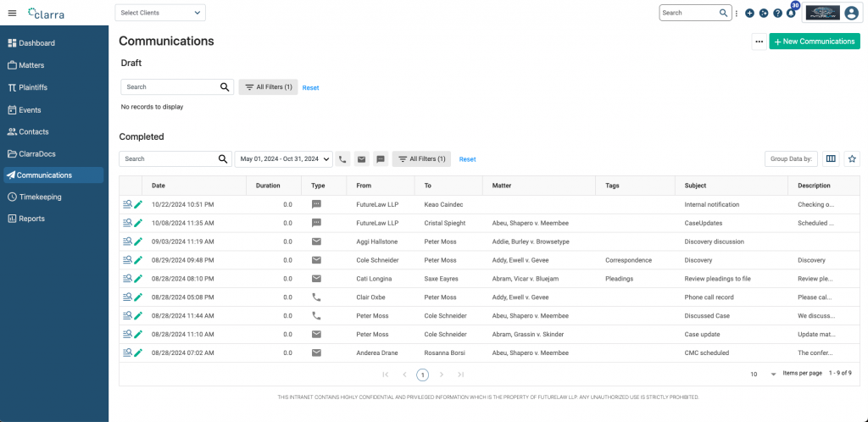This screenshot has width=868, height=422.
Task: Toggle the hamburger menu icon
Action: click(12, 13)
